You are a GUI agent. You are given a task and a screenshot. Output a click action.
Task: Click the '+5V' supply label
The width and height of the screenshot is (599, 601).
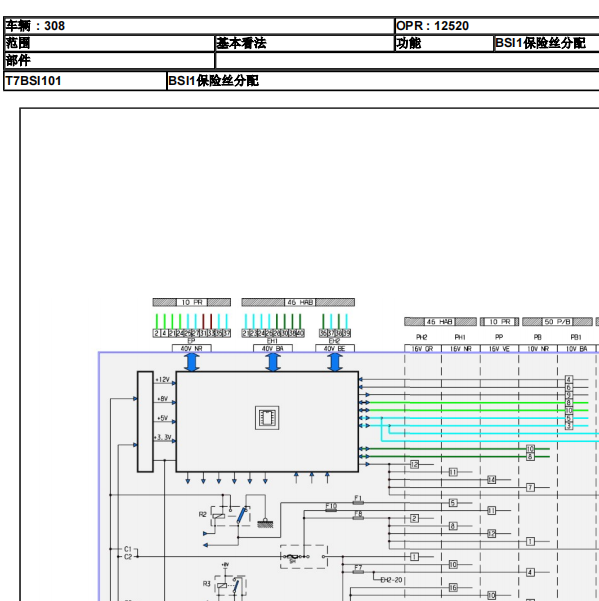(x=162, y=418)
